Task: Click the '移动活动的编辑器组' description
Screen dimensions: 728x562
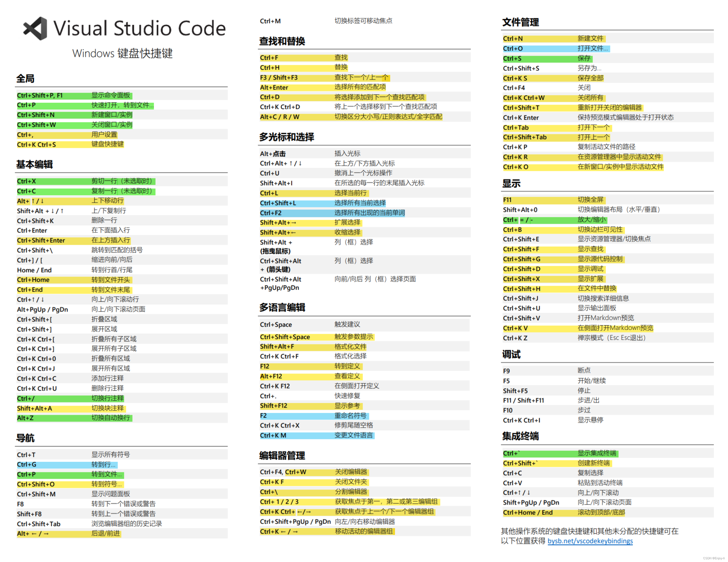Action: click(x=364, y=531)
